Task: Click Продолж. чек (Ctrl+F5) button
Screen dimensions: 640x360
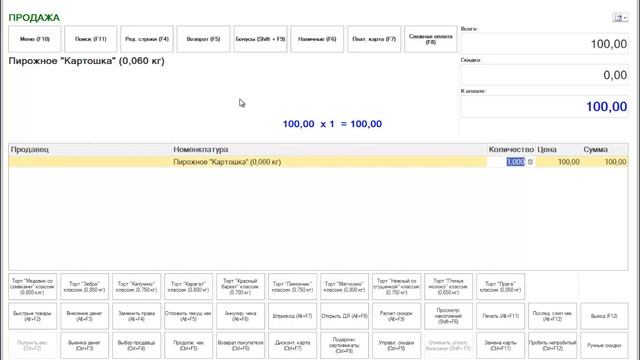Action: click(189, 345)
